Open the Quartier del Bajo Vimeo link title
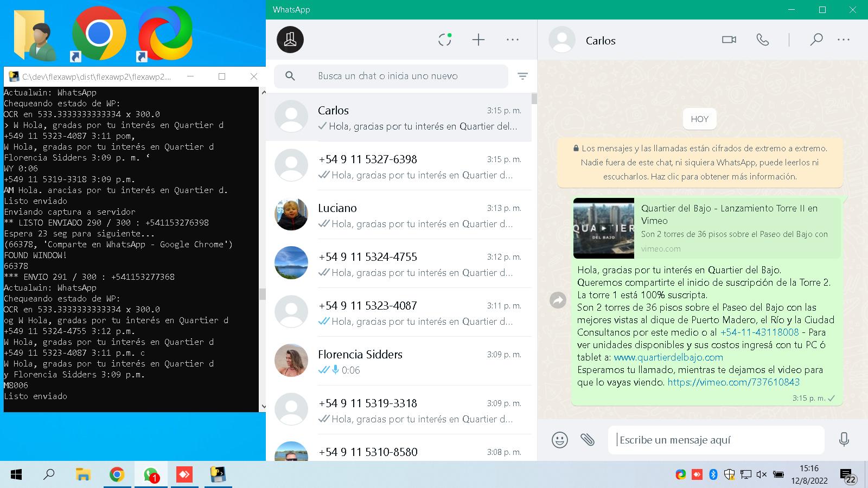 (729, 214)
